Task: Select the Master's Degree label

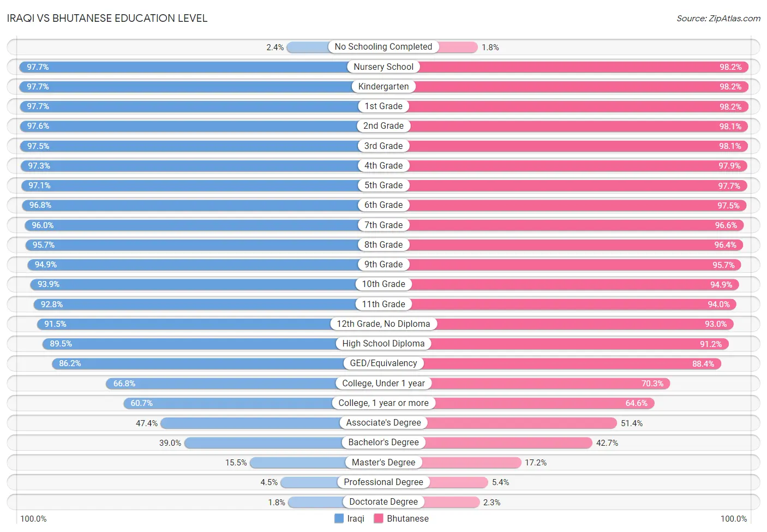Action: point(383,462)
